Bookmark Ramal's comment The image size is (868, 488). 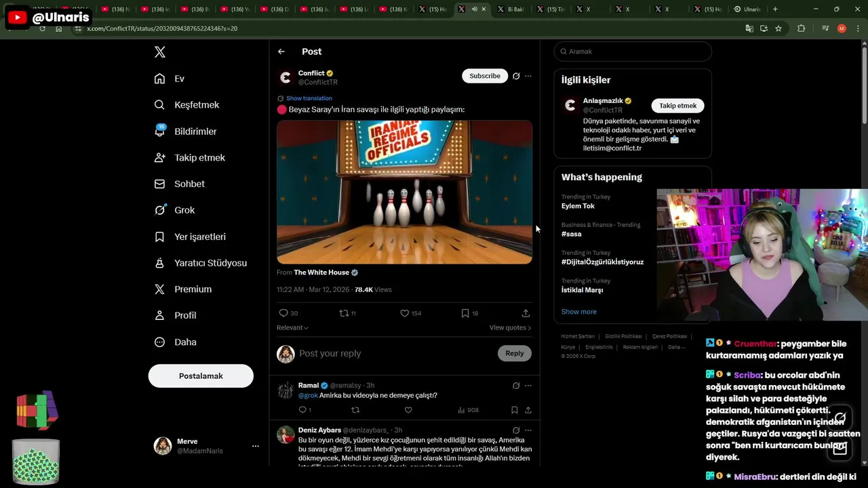click(x=515, y=410)
